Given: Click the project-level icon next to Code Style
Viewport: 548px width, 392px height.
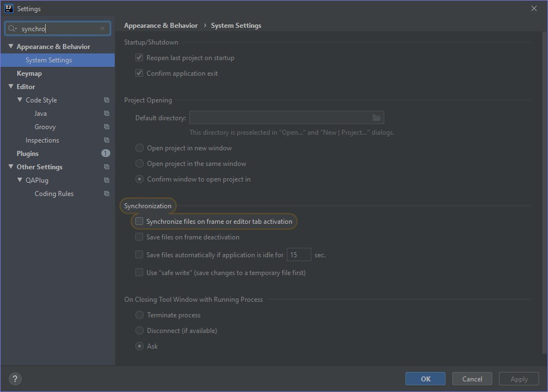Looking at the screenshot, I should coord(106,100).
